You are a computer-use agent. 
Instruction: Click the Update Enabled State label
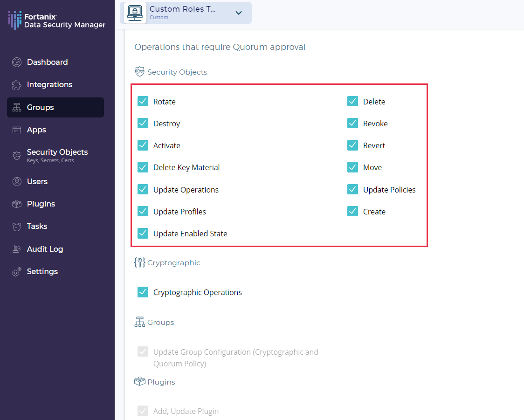coord(190,234)
